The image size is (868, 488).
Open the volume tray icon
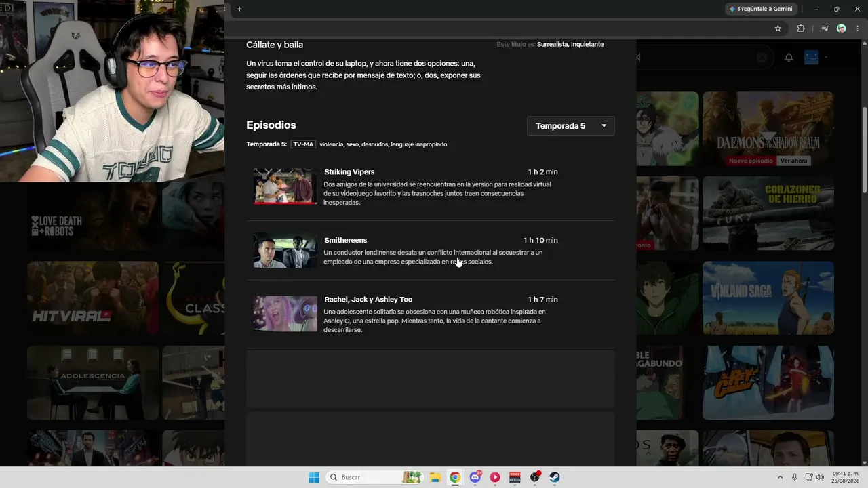point(820,477)
